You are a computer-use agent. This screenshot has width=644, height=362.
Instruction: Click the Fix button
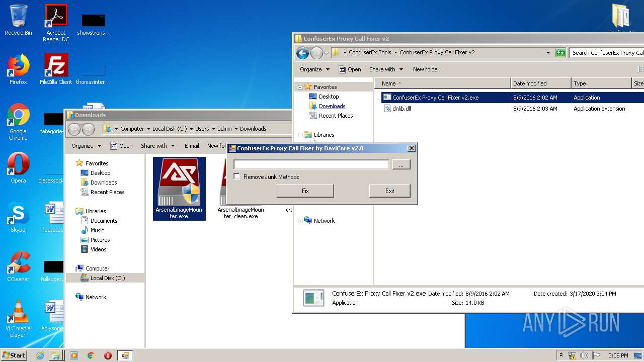pyautogui.click(x=305, y=191)
